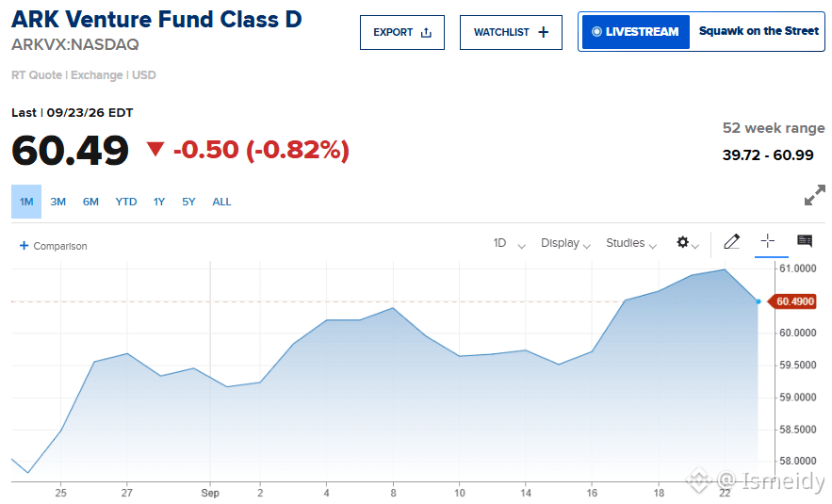Open the 1D interval dropdown

pos(510,243)
